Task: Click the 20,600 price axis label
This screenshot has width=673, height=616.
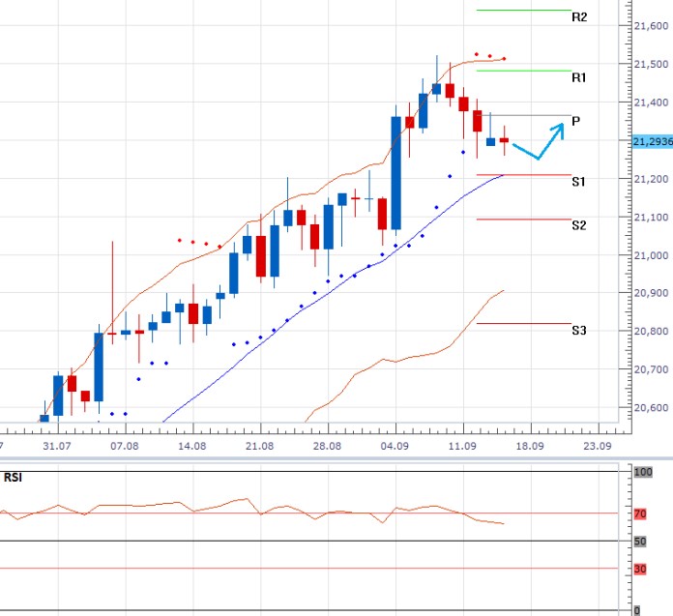Action: [651, 408]
